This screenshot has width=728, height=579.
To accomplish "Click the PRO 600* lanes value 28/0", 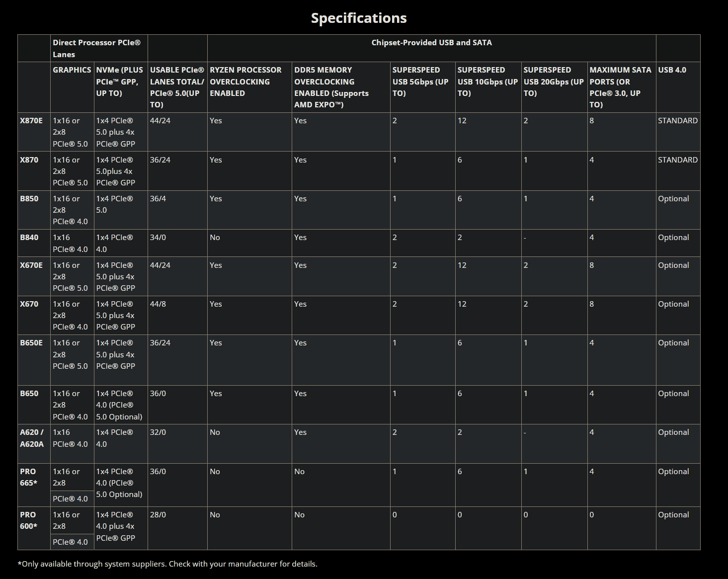I will [x=158, y=515].
